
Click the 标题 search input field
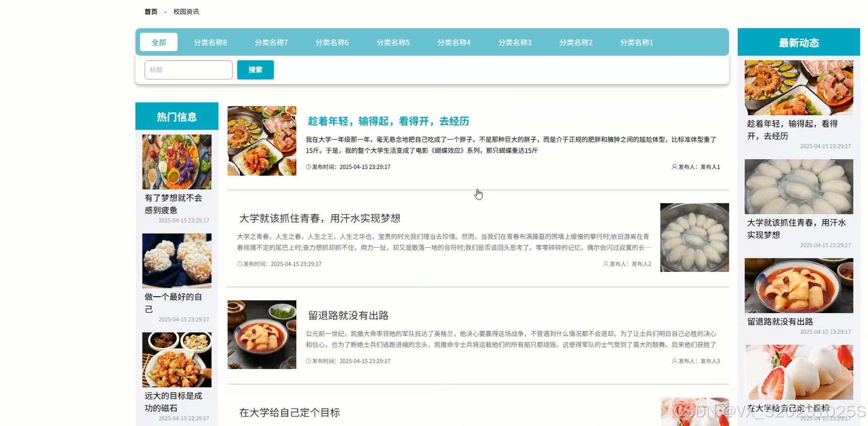(189, 70)
